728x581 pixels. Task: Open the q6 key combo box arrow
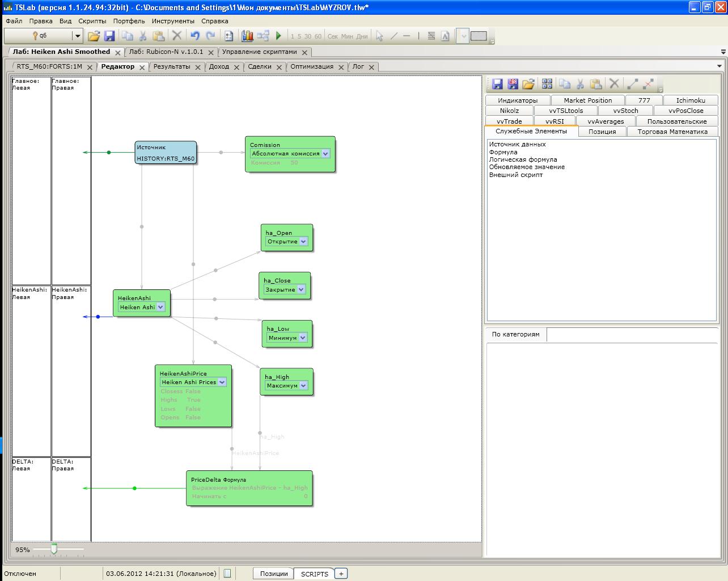click(78, 36)
